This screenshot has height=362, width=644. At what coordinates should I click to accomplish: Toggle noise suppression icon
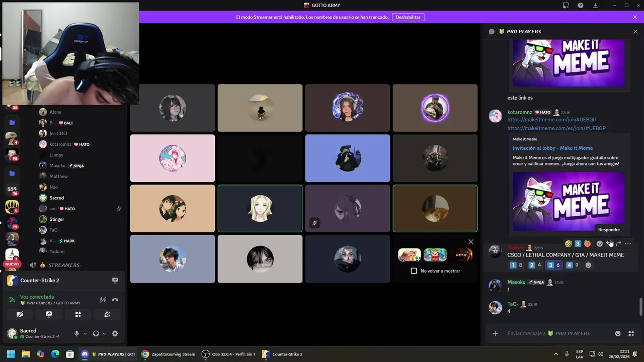click(x=103, y=300)
